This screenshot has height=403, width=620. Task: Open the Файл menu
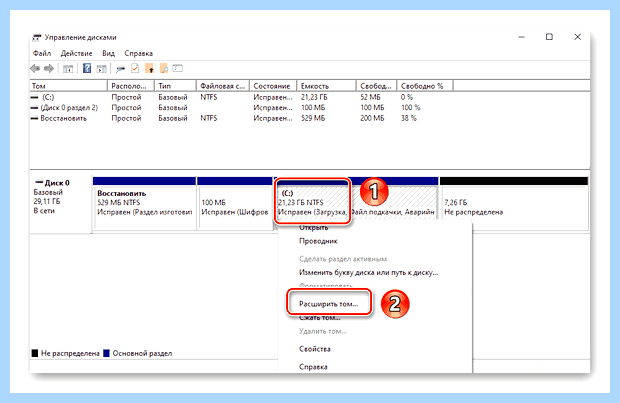42,53
